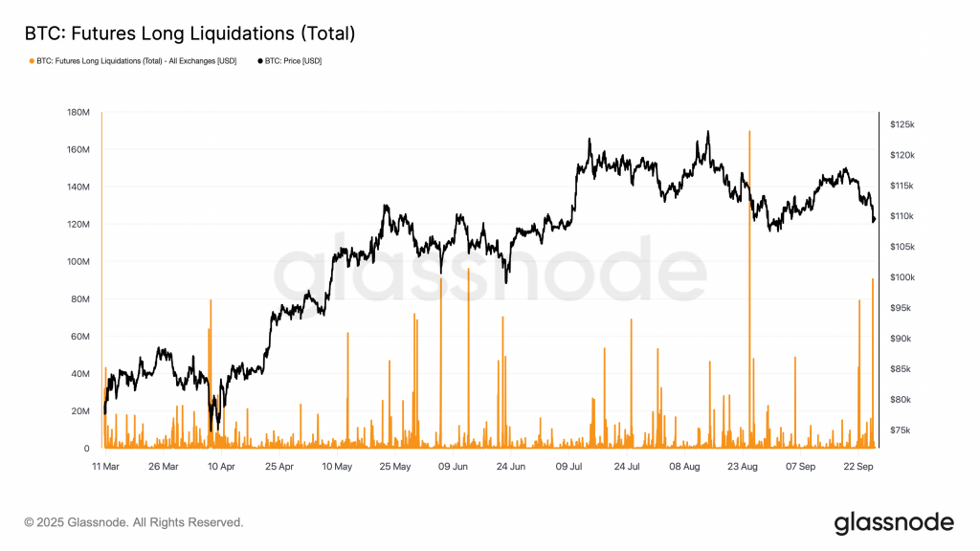Click the 180M left axis label
This screenshot has width=980, height=551.
78,113
